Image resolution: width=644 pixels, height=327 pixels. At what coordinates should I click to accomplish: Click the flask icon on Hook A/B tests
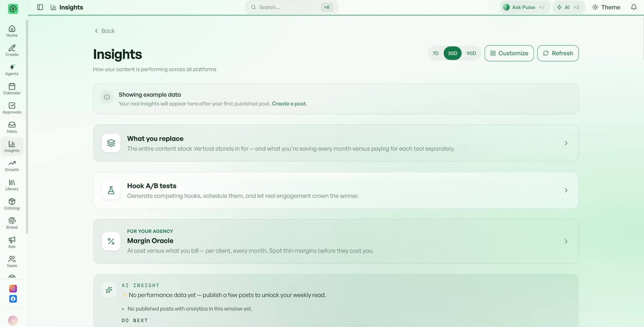(x=111, y=190)
